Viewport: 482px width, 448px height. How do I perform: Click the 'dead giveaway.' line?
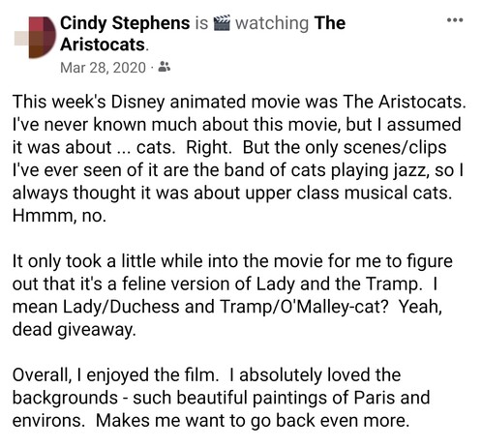point(75,330)
